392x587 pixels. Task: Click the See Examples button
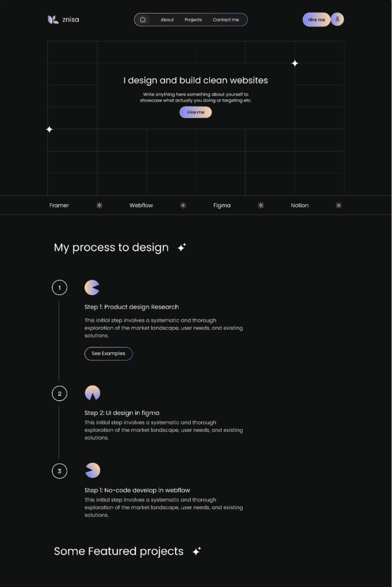[108, 354]
